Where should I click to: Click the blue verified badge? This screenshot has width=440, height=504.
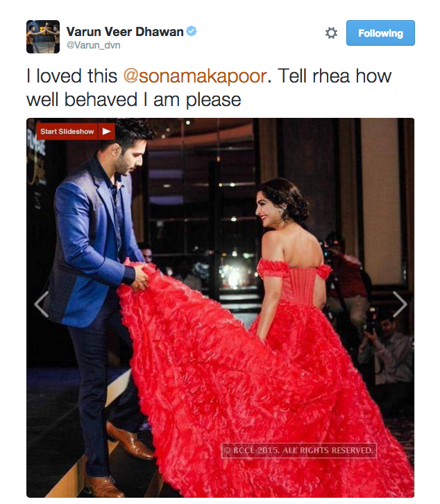coord(192,31)
